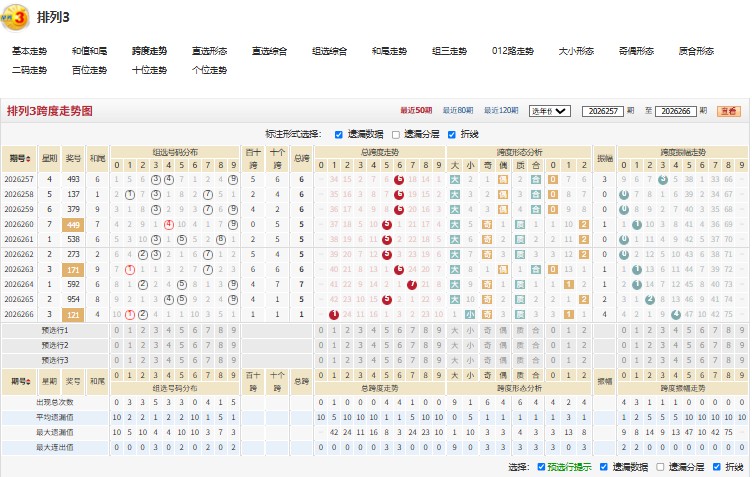The height and width of the screenshot is (477, 752).
Task: Open 大小形态 chart
Action: (576, 51)
